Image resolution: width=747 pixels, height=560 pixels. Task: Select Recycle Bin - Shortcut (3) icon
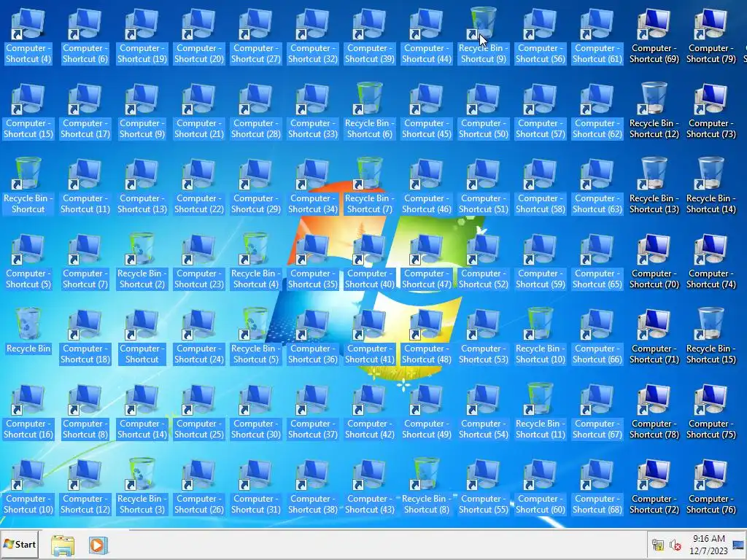coord(142,488)
